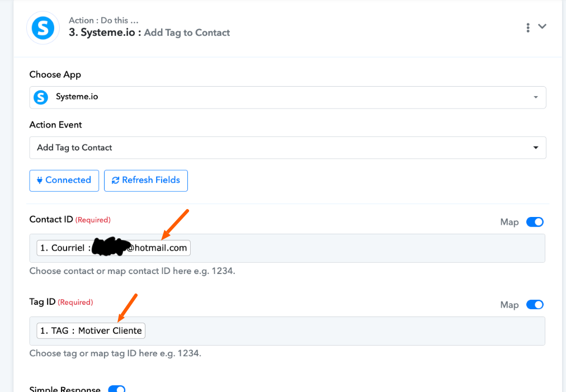This screenshot has height=392, width=566.
Task: Toggle the Contact ID Map switch
Action: pos(535,222)
